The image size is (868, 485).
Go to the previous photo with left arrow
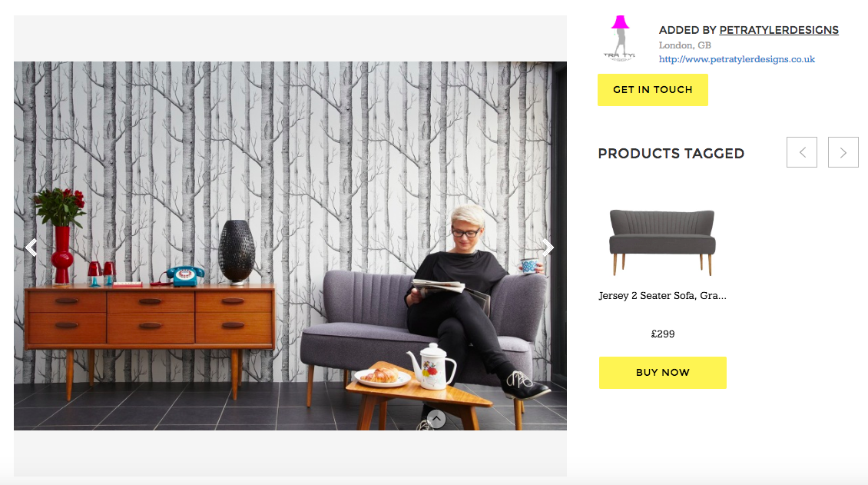click(31, 247)
